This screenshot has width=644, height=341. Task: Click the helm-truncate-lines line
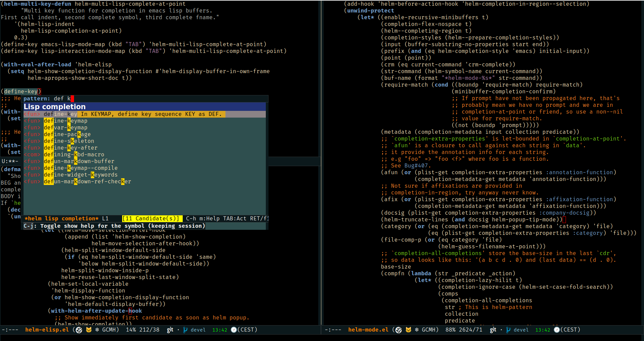[472, 219]
